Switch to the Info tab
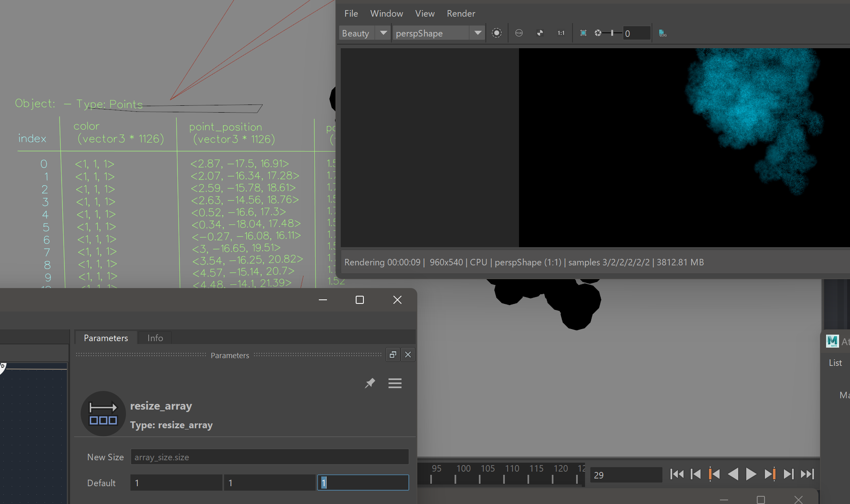Screen dimensions: 850x504 (154, 337)
